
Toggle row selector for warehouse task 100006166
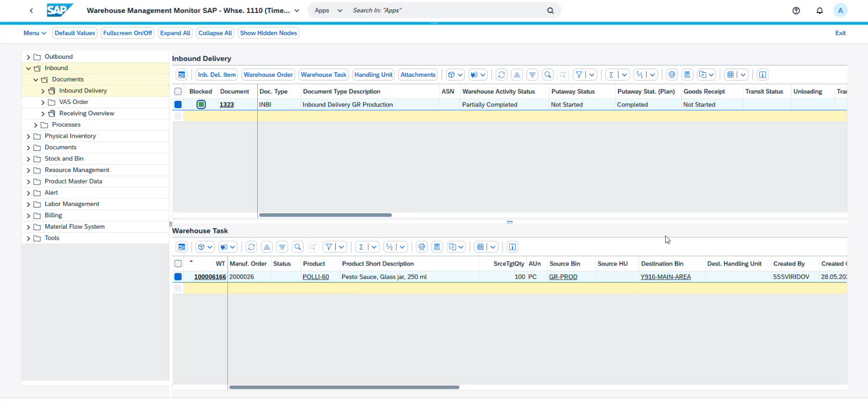click(178, 277)
